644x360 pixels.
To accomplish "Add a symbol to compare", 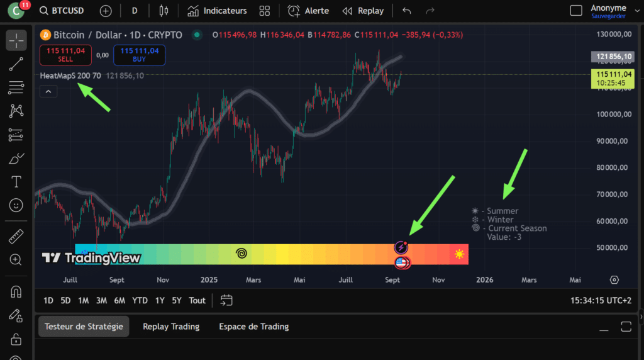I will (x=106, y=11).
